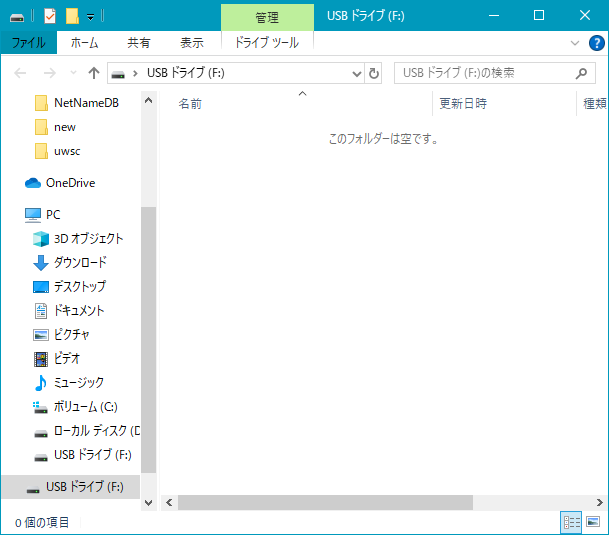This screenshot has width=609, height=535.
Task: Expand the address bar root chevron
Action: [135, 73]
